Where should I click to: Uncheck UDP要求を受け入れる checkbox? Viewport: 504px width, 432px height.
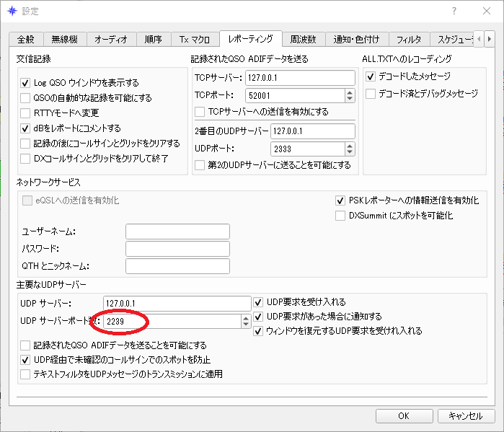pyautogui.click(x=258, y=302)
